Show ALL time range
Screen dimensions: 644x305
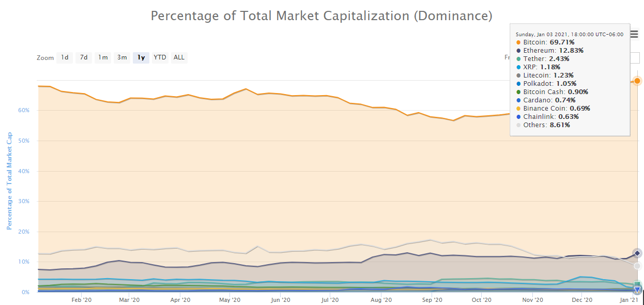[179, 57]
